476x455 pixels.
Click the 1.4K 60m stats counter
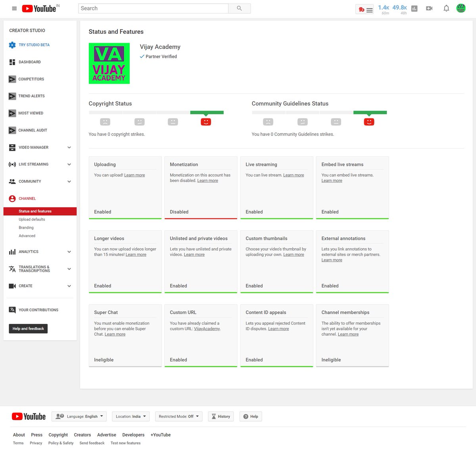384,10
